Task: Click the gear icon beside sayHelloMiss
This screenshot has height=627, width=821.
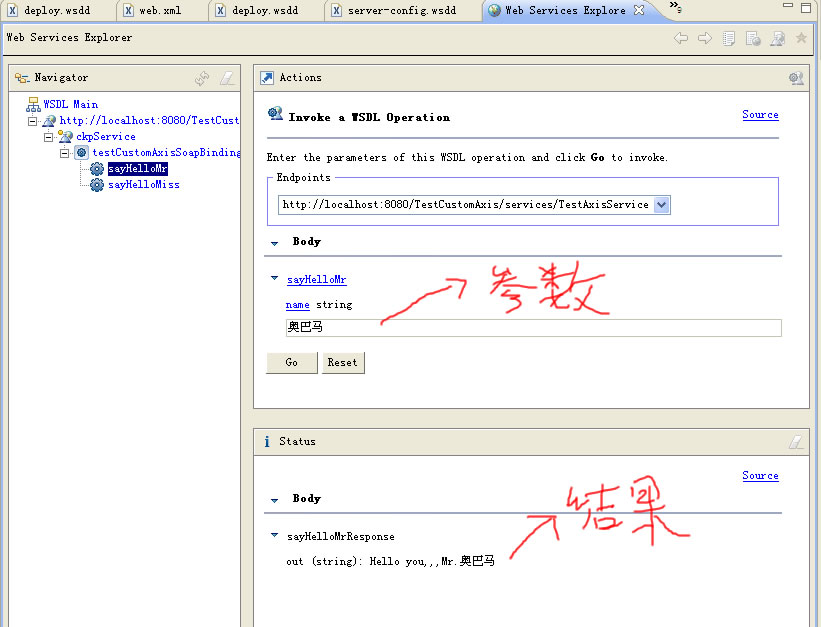Action: coord(97,184)
